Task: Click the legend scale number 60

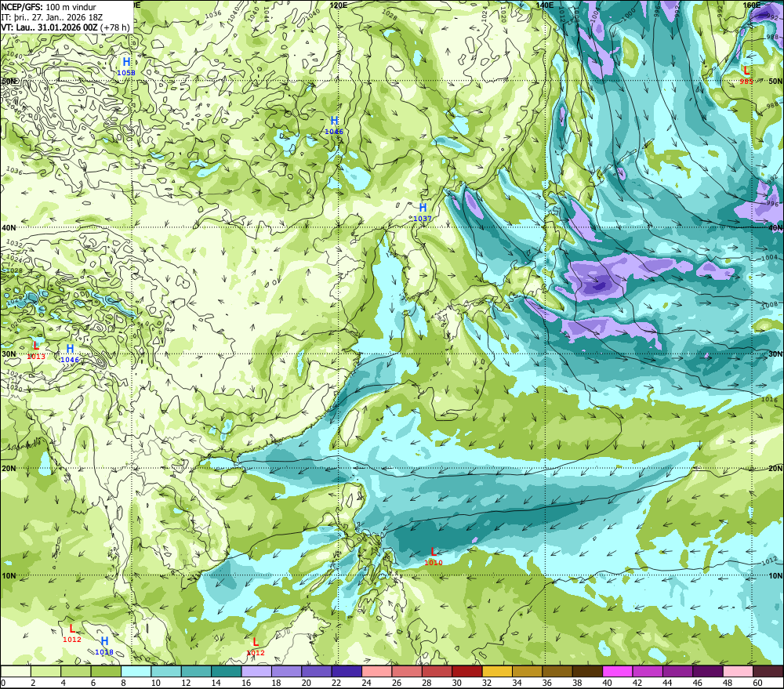Action: click(x=757, y=683)
